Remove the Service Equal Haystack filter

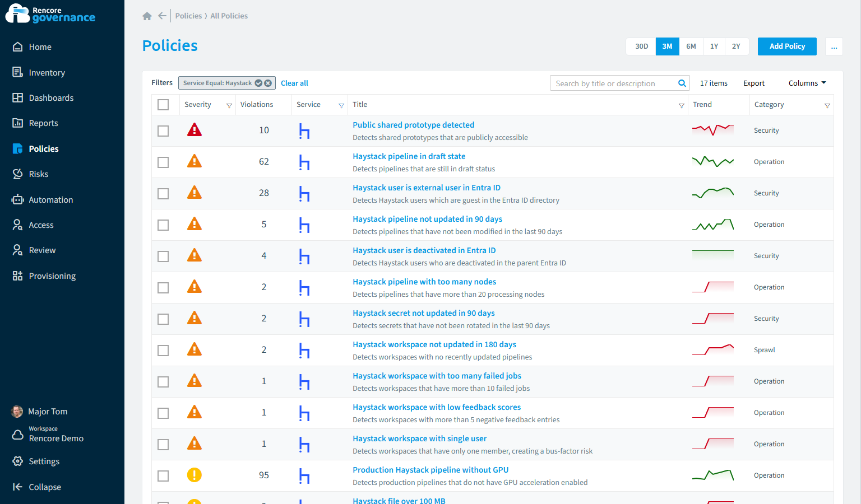click(x=268, y=83)
